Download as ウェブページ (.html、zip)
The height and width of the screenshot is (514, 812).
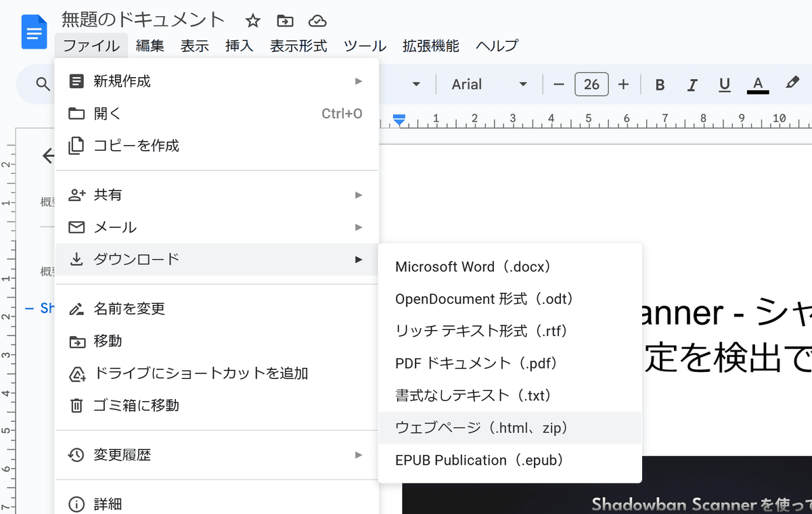(510, 427)
